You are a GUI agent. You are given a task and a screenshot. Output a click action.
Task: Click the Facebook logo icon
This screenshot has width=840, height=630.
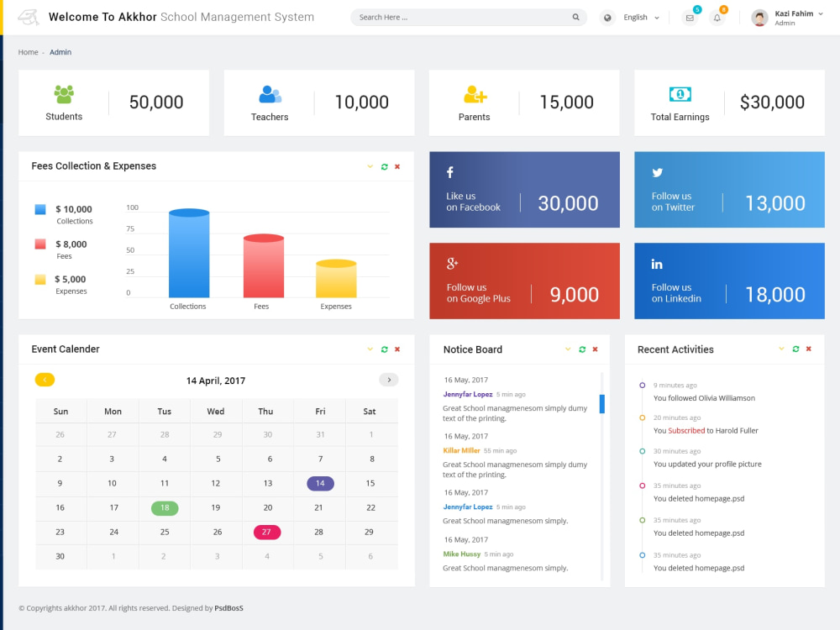[x=450, y=172]
